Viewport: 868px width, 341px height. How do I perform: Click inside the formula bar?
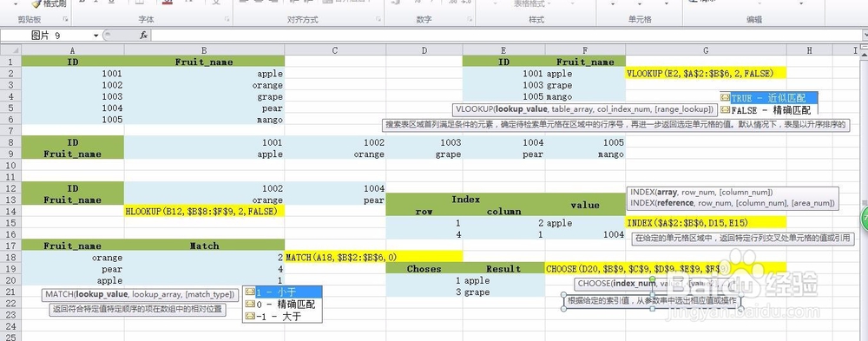[507, 36]
